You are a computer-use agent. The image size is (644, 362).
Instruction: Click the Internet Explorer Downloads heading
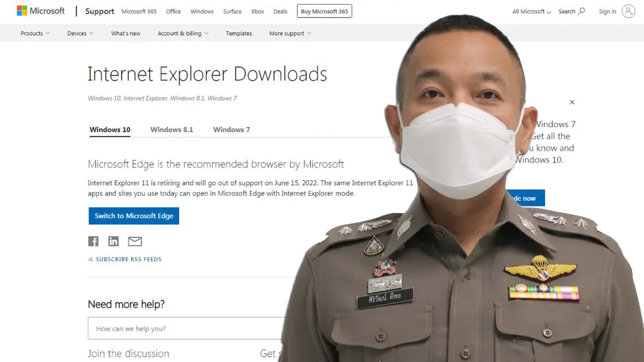207,74
